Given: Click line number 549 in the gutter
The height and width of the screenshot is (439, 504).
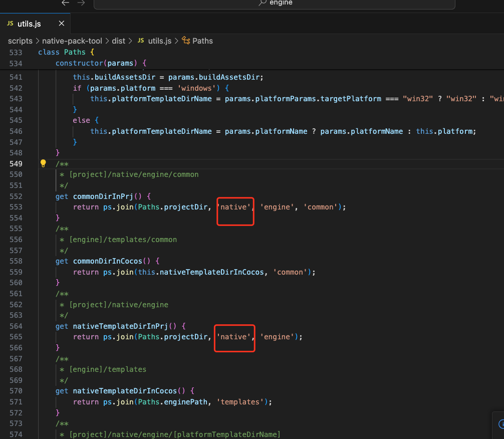Looking at the screenshot, I should pos(16,164).
